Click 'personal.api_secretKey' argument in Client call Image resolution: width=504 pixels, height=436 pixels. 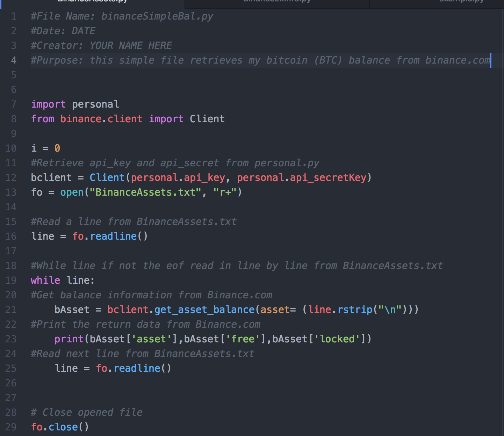[302, 178]
